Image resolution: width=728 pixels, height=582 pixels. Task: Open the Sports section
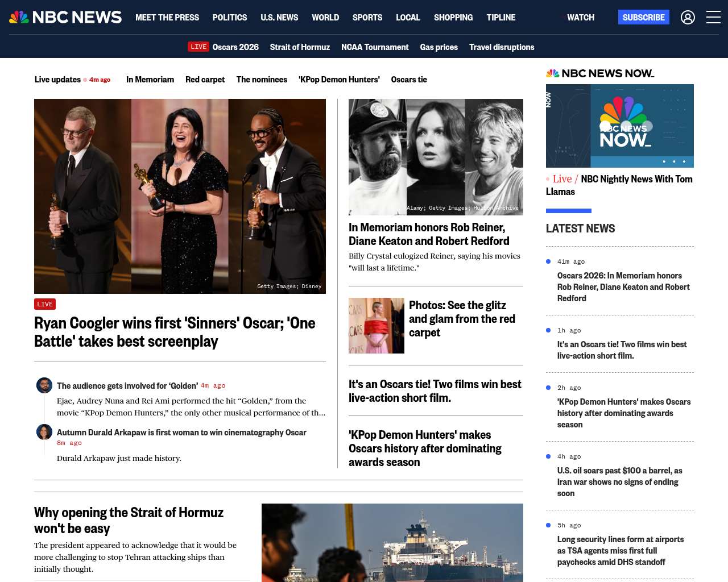point(367,18)
